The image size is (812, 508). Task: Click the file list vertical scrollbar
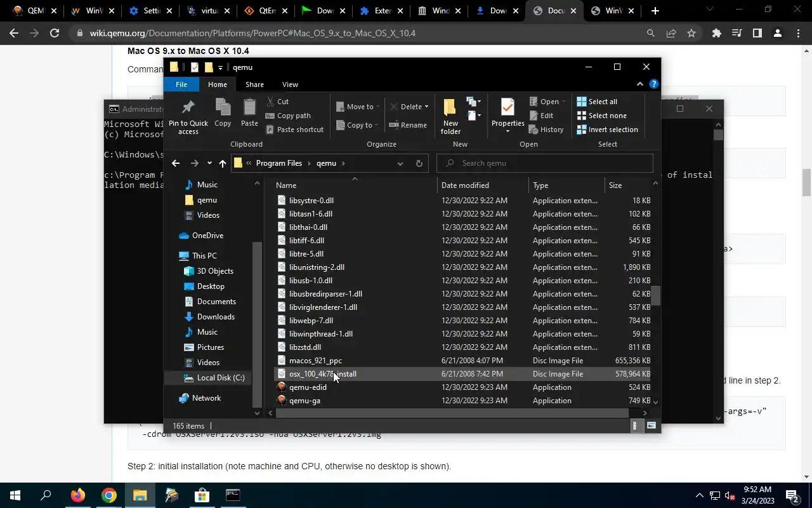(x=656, y=295)
